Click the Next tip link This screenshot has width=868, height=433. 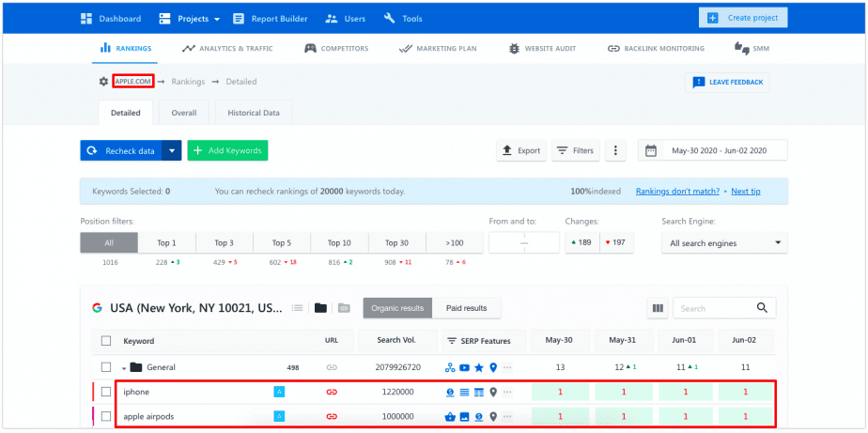[746, 192]
